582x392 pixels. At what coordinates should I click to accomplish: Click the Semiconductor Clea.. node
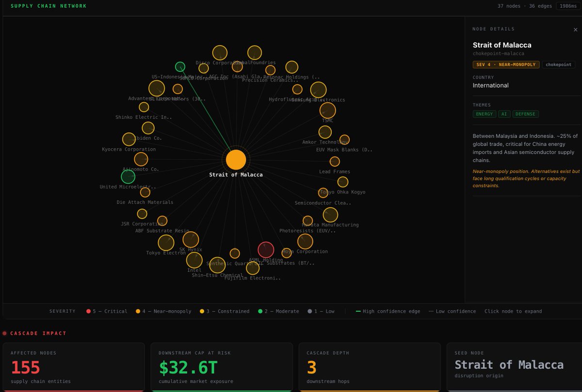tap(323, 193)
